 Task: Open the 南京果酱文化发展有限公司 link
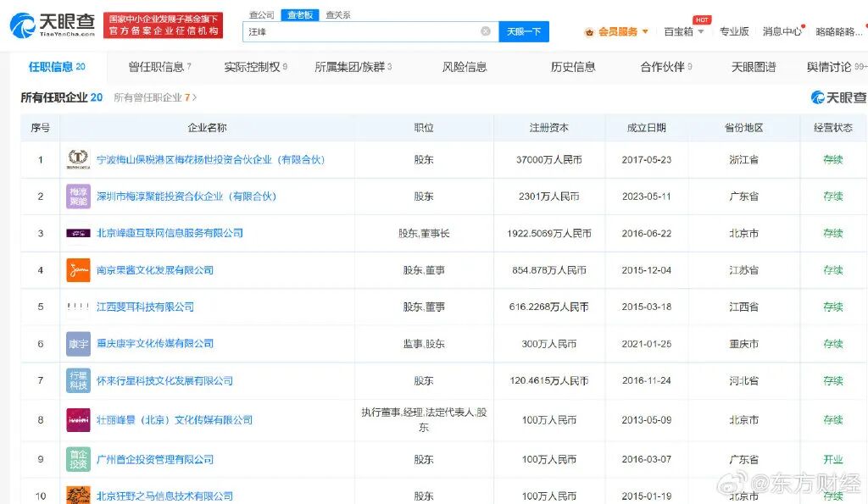[154, 270]
